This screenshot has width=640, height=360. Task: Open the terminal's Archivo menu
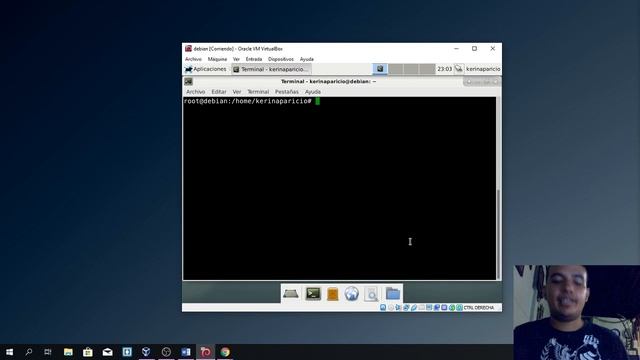[x=196, y=92]
